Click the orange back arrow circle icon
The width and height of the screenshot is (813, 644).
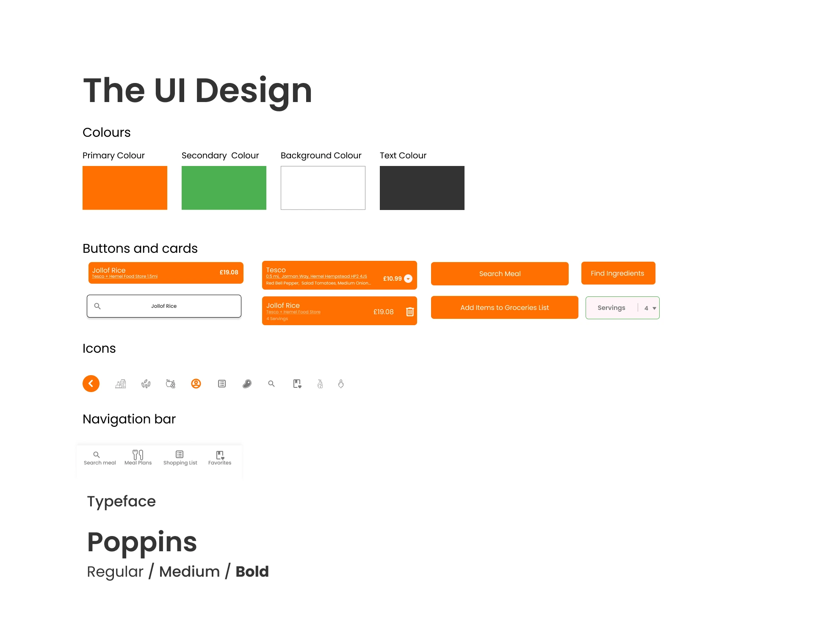click(91, 384)
